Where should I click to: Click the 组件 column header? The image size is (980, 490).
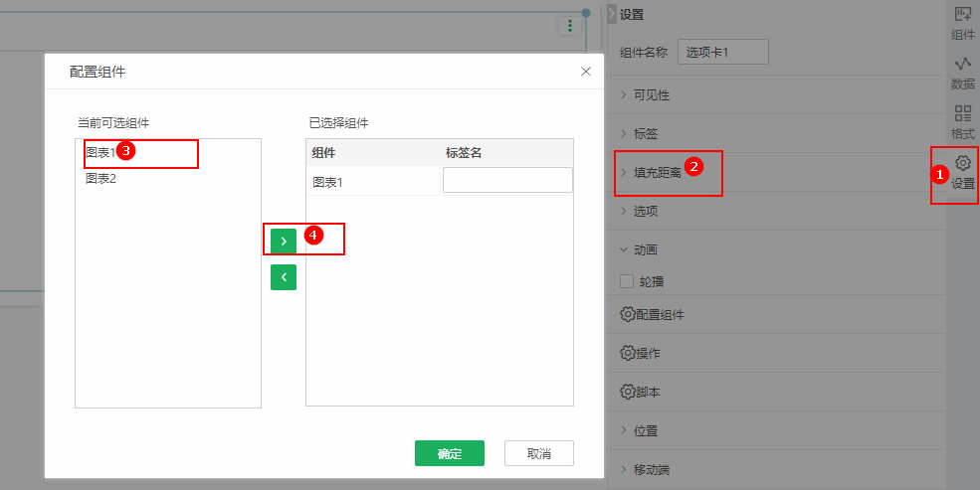tap(323, 152)
